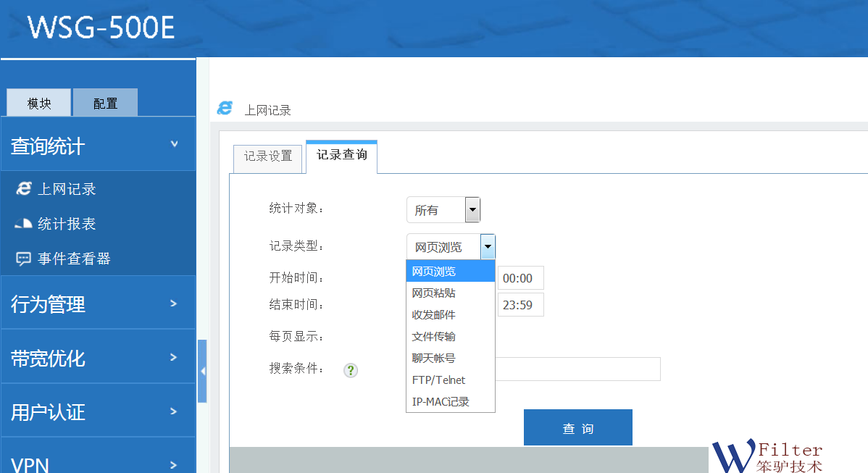Select 收发邮件 from the record type list
Screen dimensions: 868x473
pyautogui.click(x=434, y=315)
